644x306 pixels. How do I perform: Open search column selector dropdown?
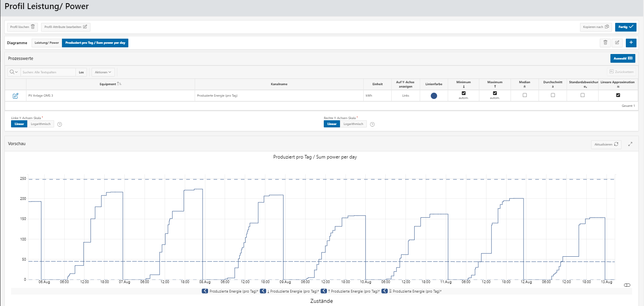point(14,72)
